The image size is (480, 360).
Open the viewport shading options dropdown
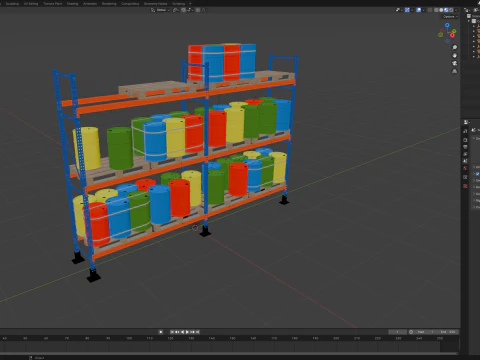tap(456, 10)
